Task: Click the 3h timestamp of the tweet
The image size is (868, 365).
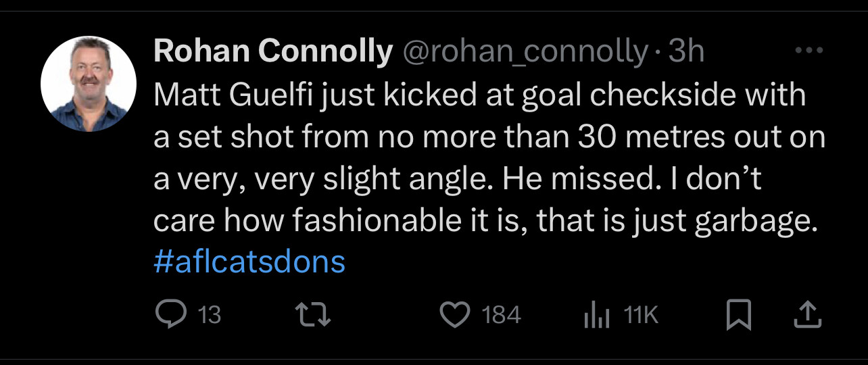Action: [685, 52]
